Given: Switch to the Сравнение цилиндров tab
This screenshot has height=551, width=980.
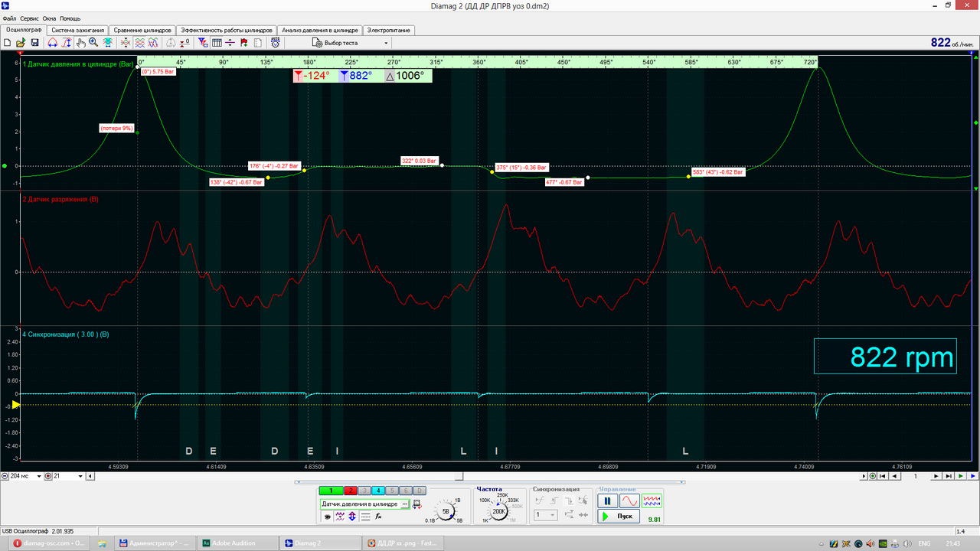Looking at the screenshot, I should tap(142, 30).
